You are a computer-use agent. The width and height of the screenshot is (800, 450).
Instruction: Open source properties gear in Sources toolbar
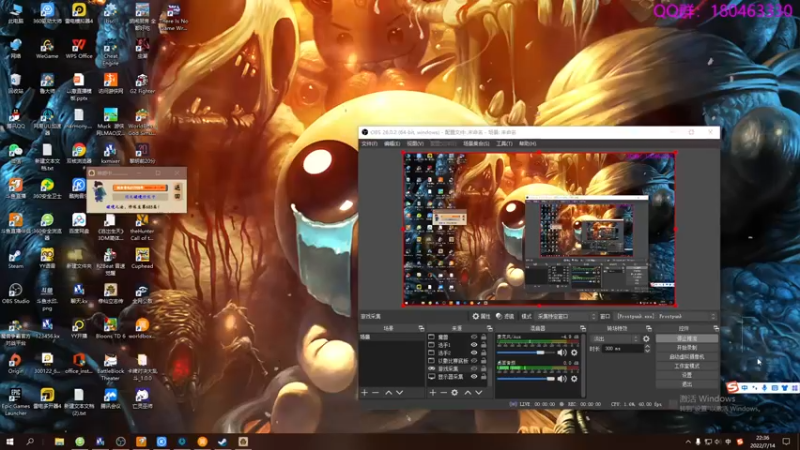(x=455, y=392)
